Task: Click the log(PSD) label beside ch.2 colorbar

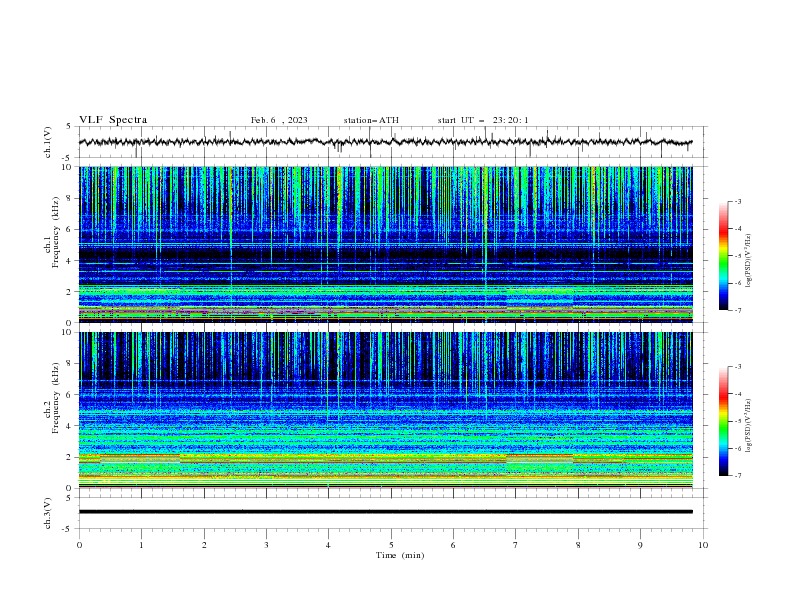Action: [x=748, y=426]
